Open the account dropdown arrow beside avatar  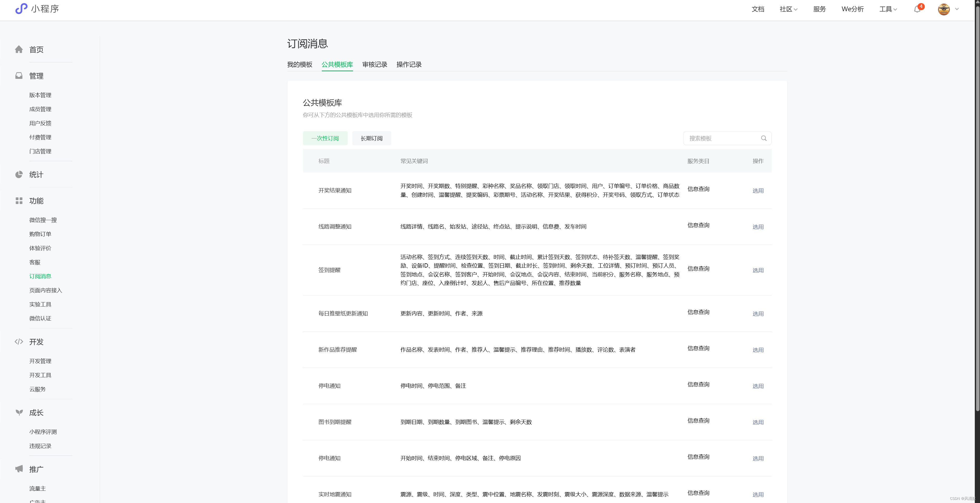point(957,9)
